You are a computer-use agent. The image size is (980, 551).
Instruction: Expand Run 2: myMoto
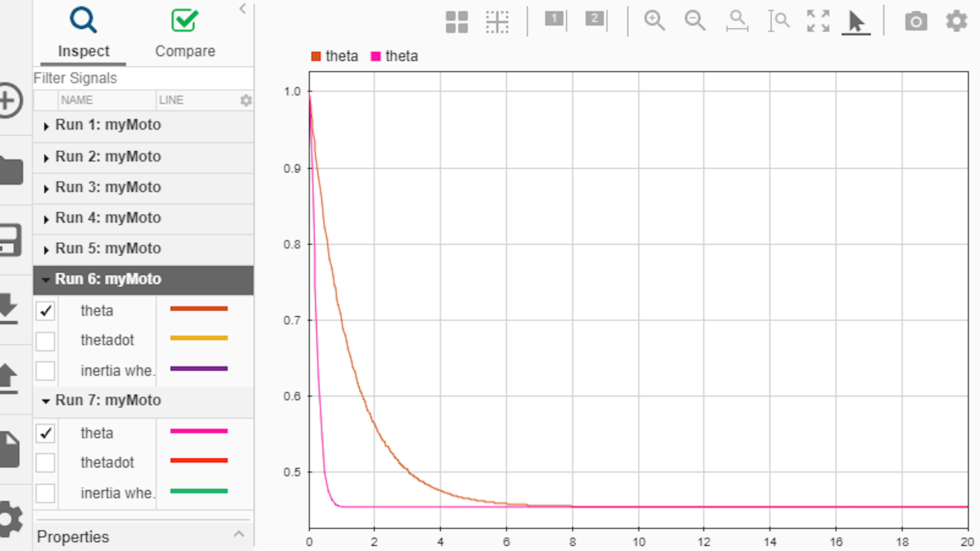[46, 158]
